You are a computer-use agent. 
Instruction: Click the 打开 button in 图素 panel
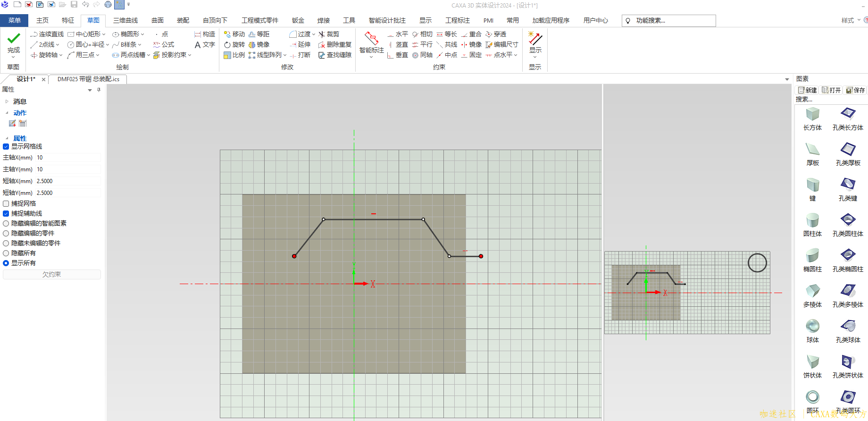click(x=831, y=90)
